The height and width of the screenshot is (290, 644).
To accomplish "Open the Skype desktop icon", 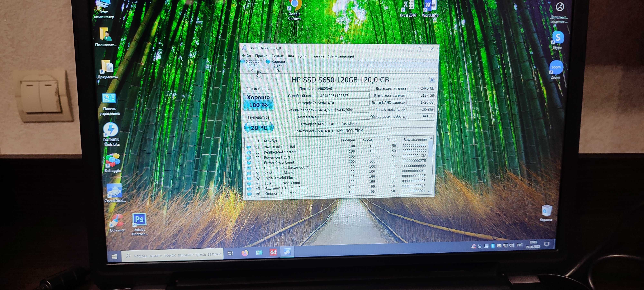I will (x=558, y=40).
